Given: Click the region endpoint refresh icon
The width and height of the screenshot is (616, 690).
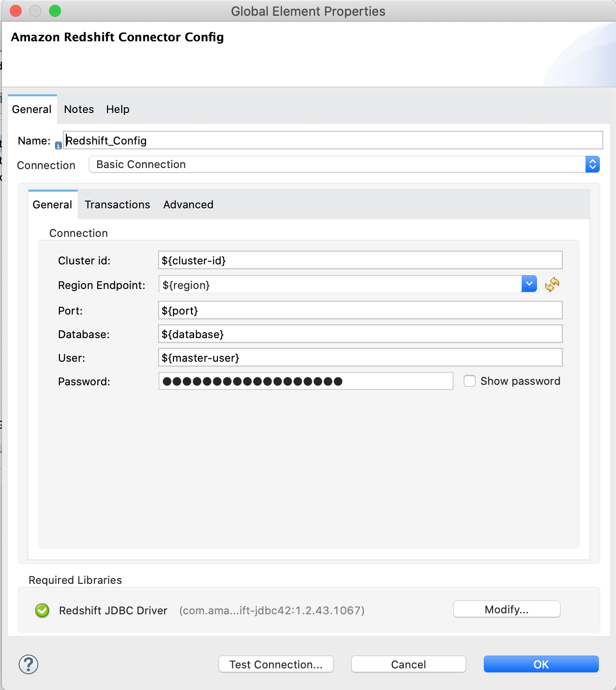Looking at the screenshot, I should 552,284.
